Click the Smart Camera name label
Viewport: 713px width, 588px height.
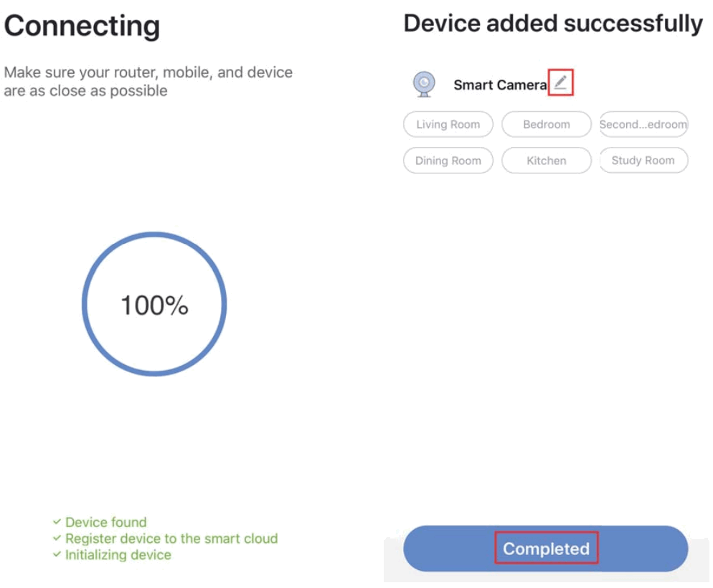pos(500,85)
